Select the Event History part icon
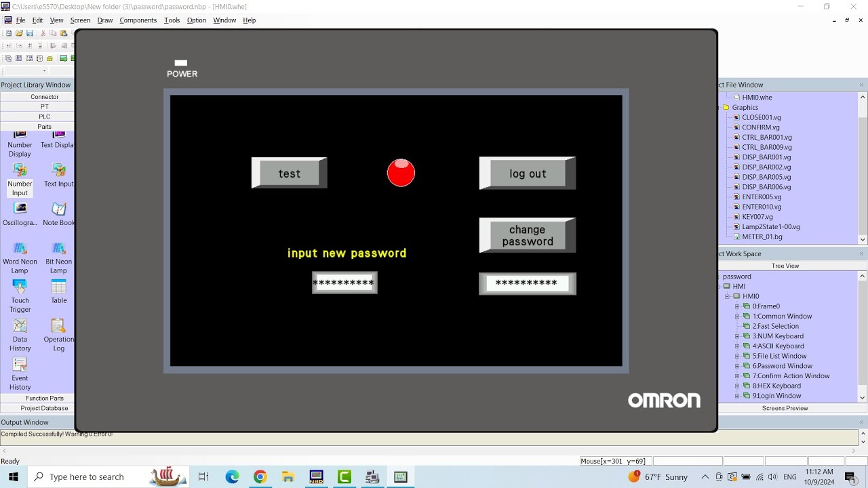The image size is (868, 488). click(x=20, y=365)
